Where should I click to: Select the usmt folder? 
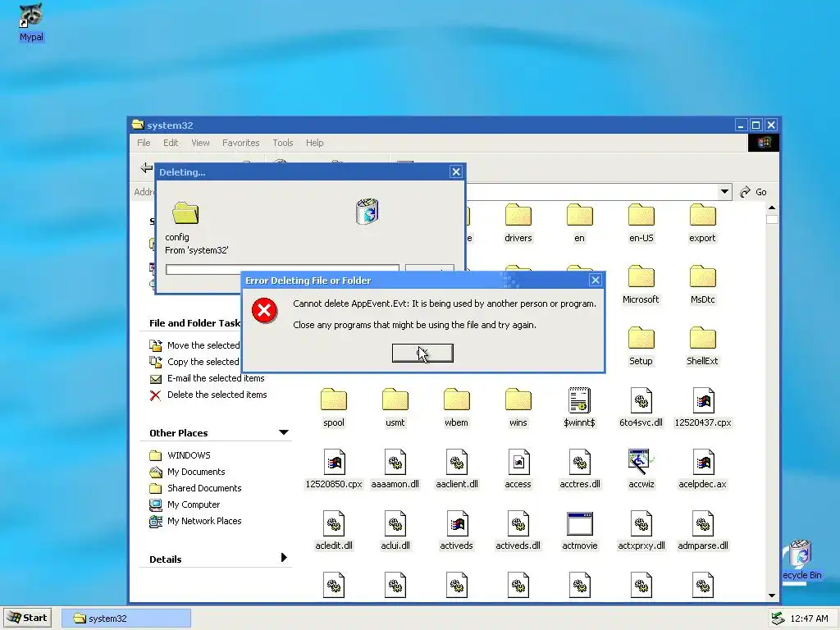tap(395, 409)
